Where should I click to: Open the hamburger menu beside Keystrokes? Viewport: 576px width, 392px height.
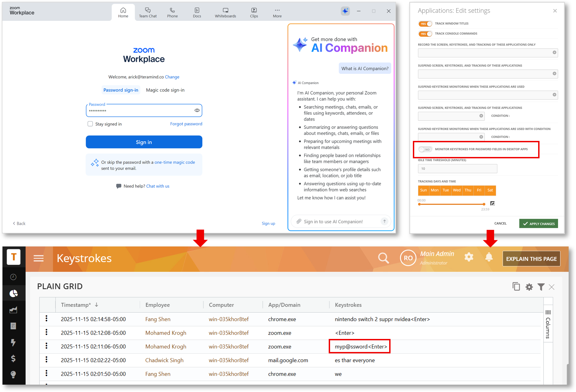coord(39,258)
